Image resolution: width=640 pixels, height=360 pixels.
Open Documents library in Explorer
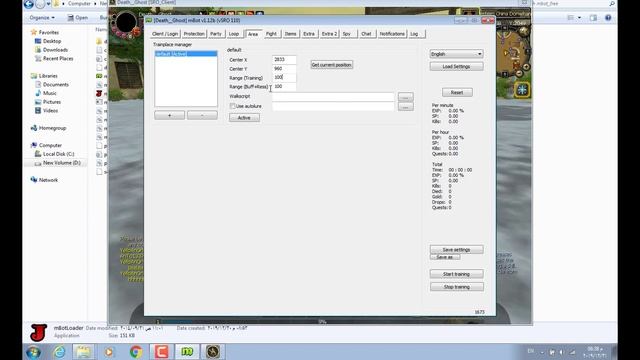pyautogui.click(x=56, y=84)
